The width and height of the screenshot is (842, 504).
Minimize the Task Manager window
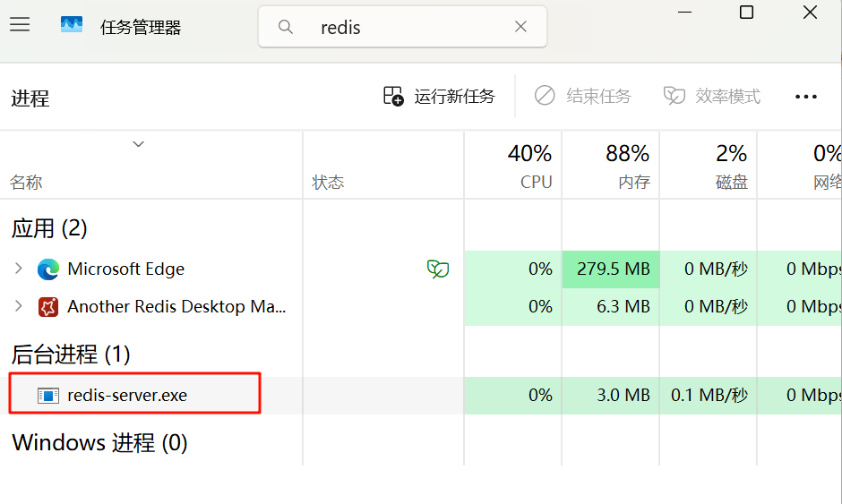(684, 12)
